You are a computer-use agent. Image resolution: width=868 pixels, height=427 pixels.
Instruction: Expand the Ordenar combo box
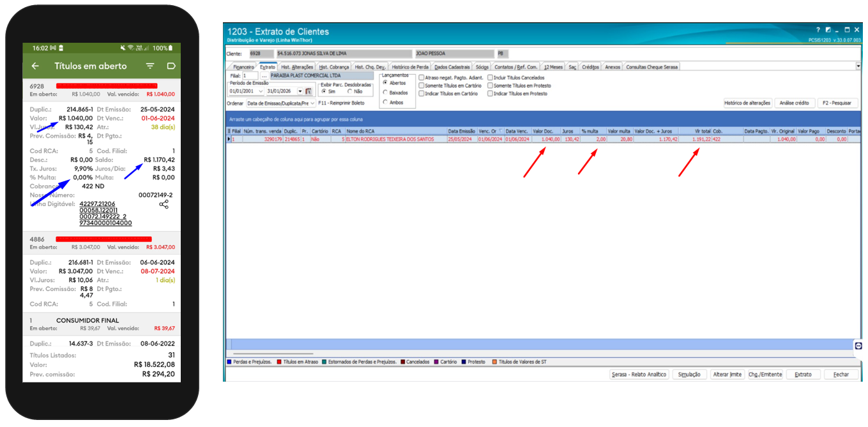coord(312,103)
